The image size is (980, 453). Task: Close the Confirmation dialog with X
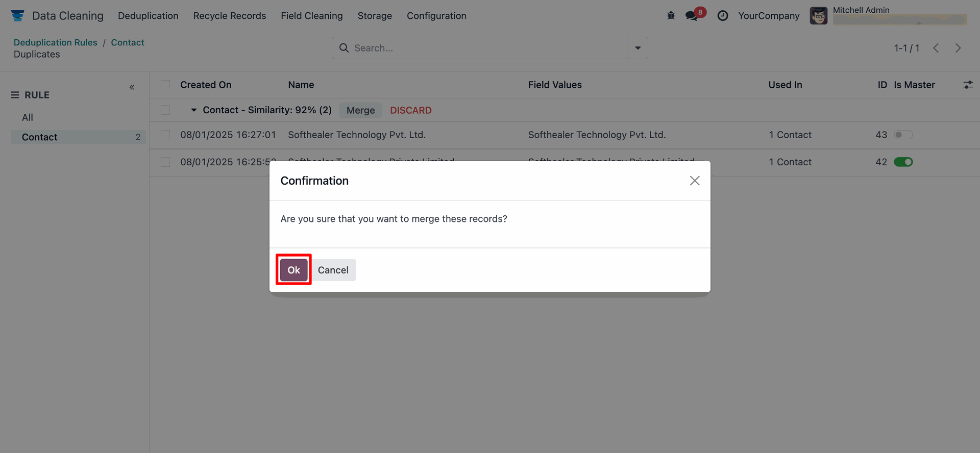coord(695,181)
